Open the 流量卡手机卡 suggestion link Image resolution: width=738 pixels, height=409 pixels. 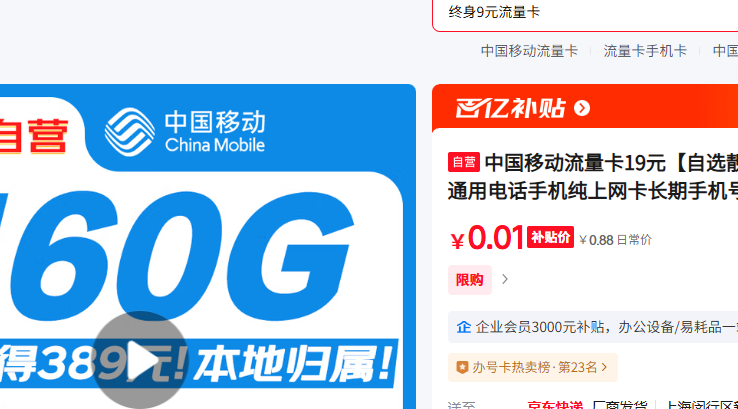[x=645, y=51]
